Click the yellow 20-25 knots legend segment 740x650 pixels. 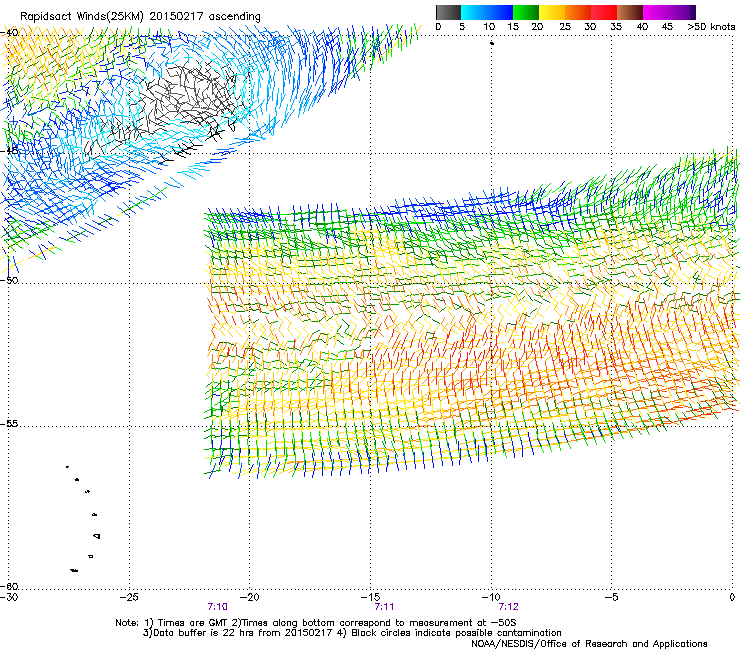coord(552,12)
